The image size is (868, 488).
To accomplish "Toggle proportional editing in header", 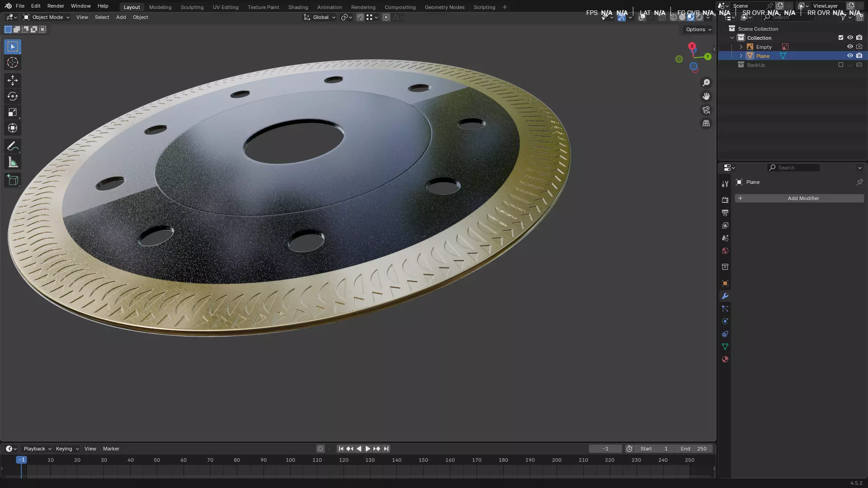I will [x=386, y=17].
